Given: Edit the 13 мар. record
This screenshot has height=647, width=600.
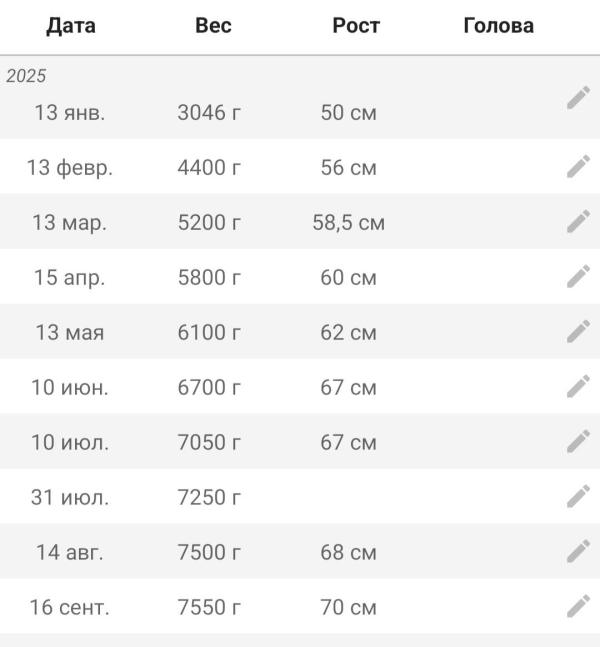Looking at the screenshot, I should (578, 222).
